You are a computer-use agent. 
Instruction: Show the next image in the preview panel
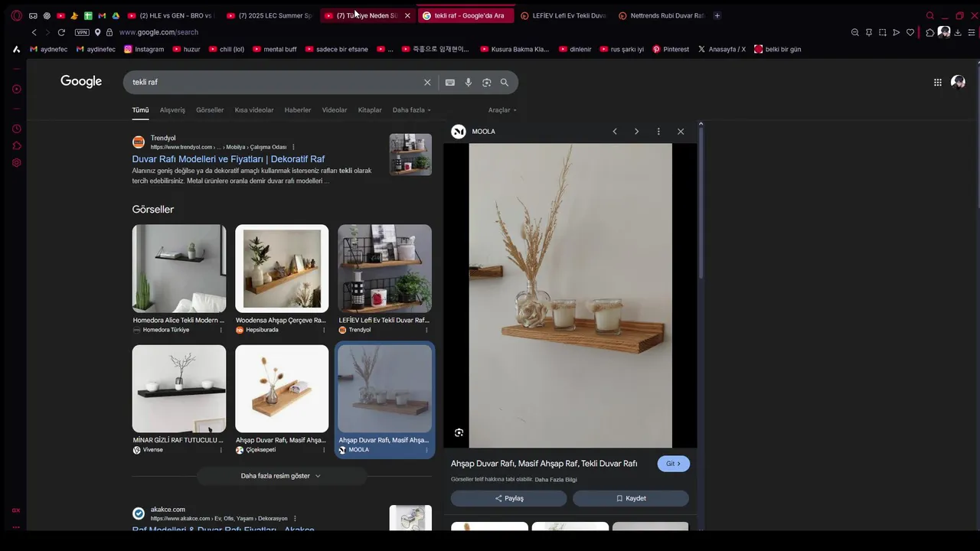[x=636, y=132]
